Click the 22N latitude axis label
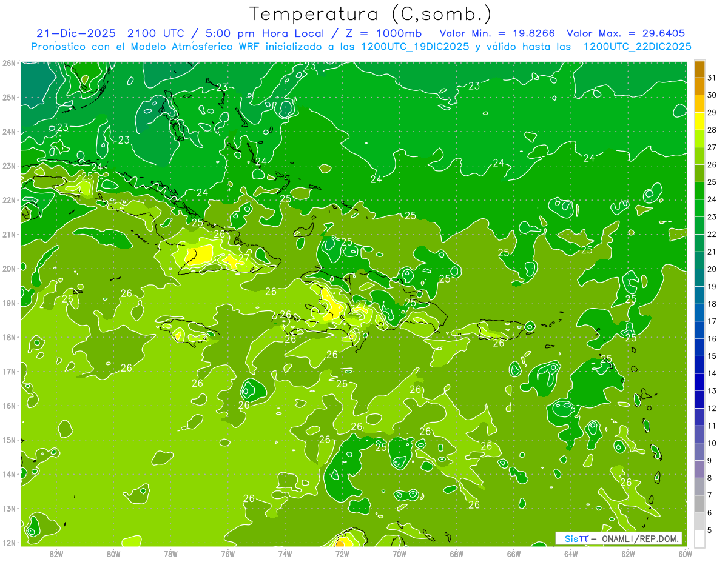728x562 pixels. [x=9, y=200]
